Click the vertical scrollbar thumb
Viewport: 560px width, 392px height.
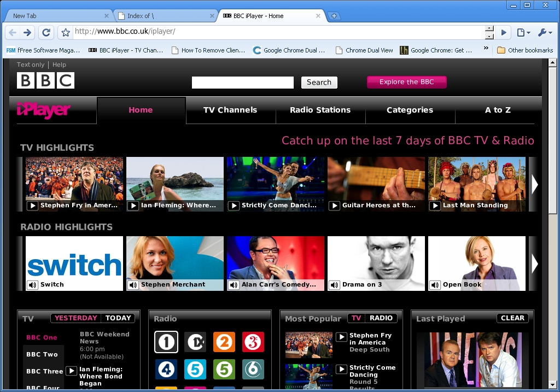click(552, 141)
